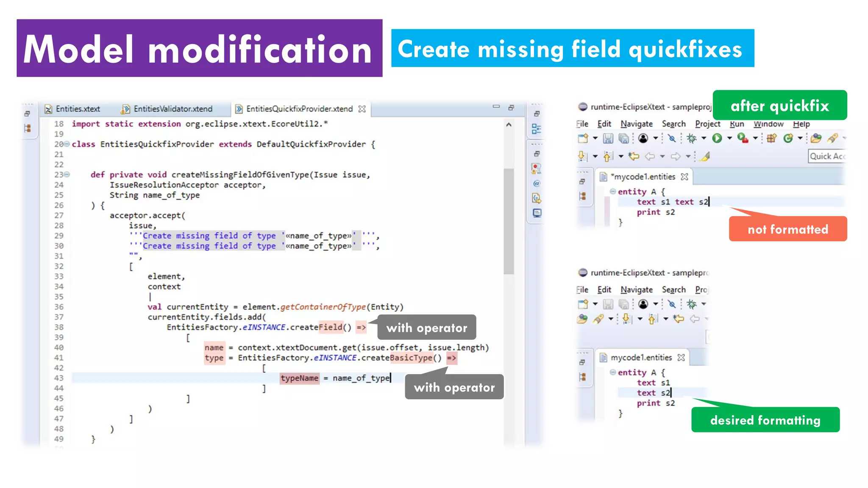Expand New dropdown arrow in *mycode1.entities window

point(595,138)
